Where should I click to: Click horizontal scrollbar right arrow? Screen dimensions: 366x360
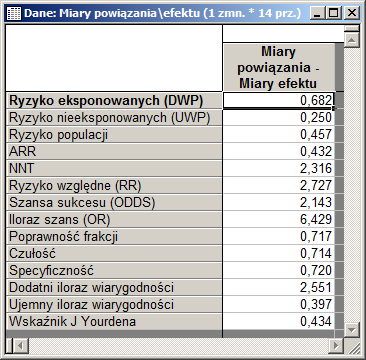[336, 346]
